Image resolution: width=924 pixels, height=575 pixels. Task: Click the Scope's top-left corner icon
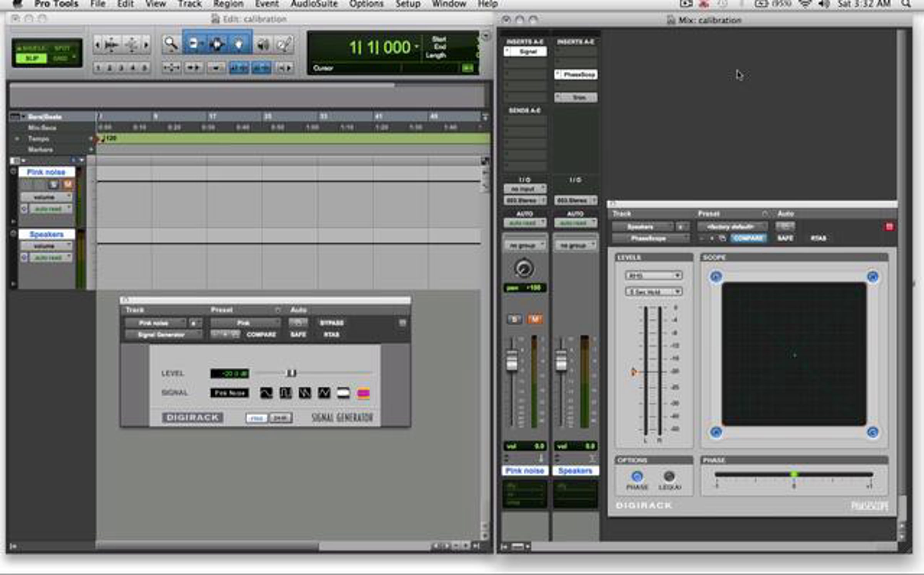[x=716, y=277]
